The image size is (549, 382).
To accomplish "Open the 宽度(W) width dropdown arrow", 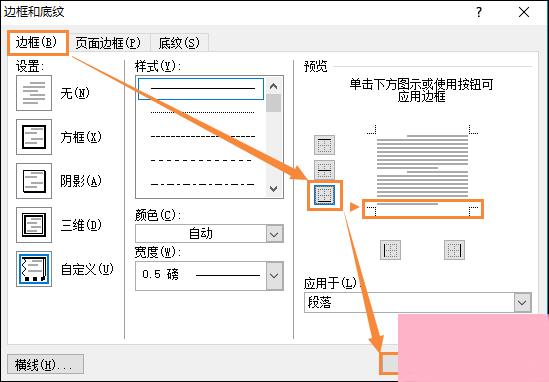I will (274, 276).
